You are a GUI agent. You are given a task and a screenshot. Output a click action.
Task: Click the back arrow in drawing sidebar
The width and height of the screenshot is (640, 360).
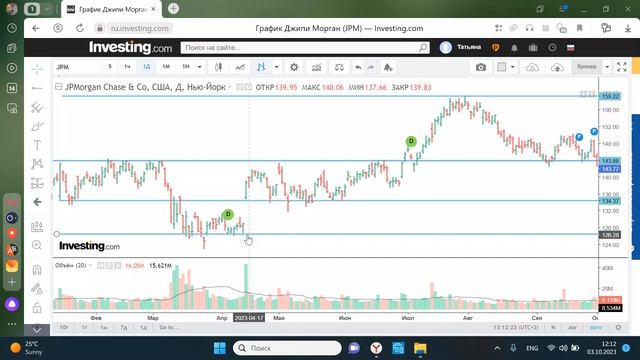click(x=37, y=202)
